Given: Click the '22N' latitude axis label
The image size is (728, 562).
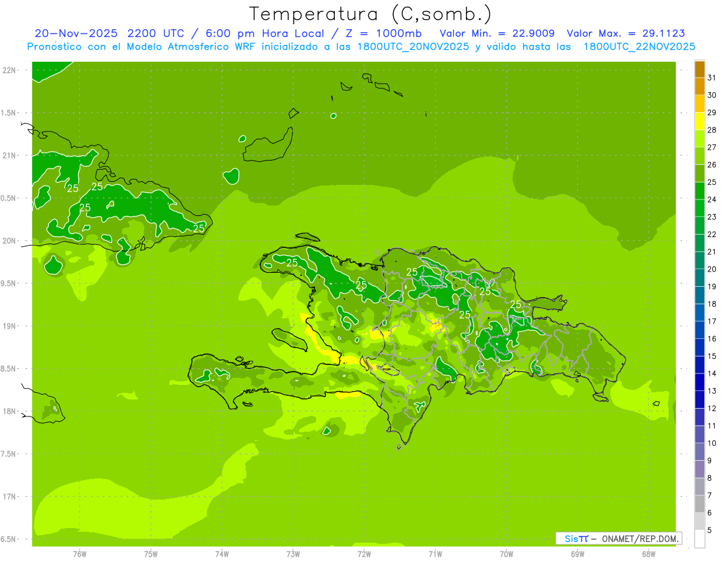Looking at the screenshot, I should point(10,70).
